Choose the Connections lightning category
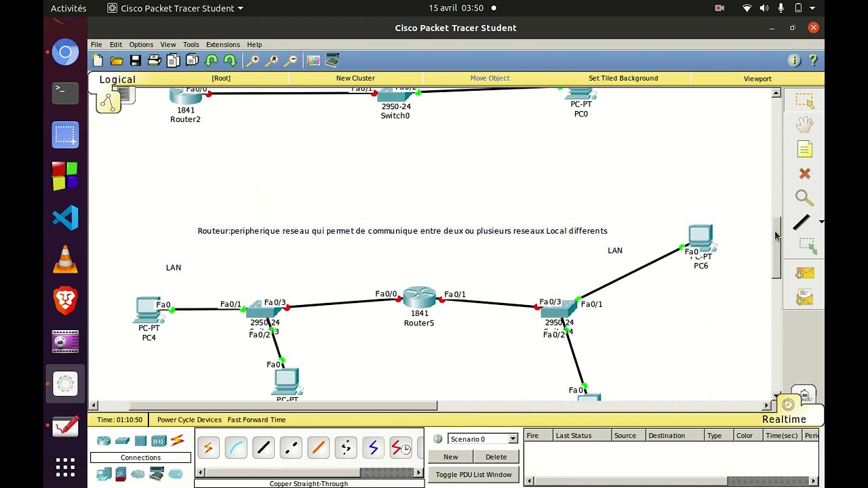868x488 pixels. [177, 441]
